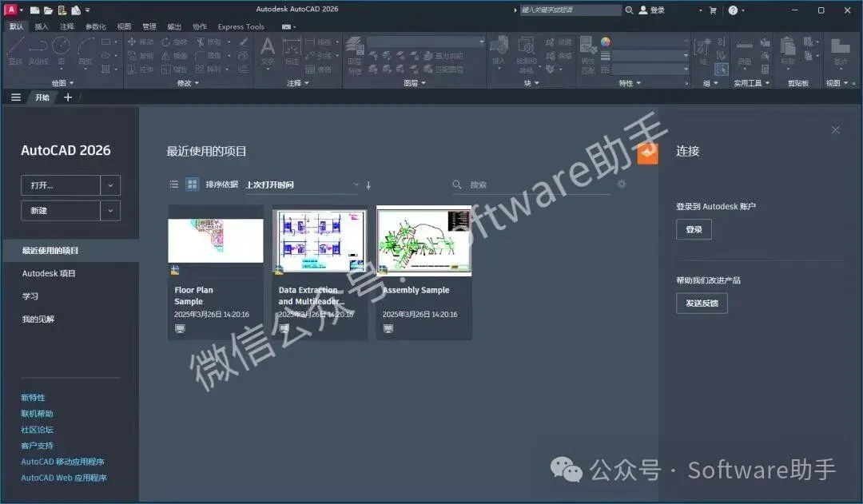863x504 pixels.
Task: Open the Parametric (参数化) ribbon tab
Action: click(x=95, y=26)
